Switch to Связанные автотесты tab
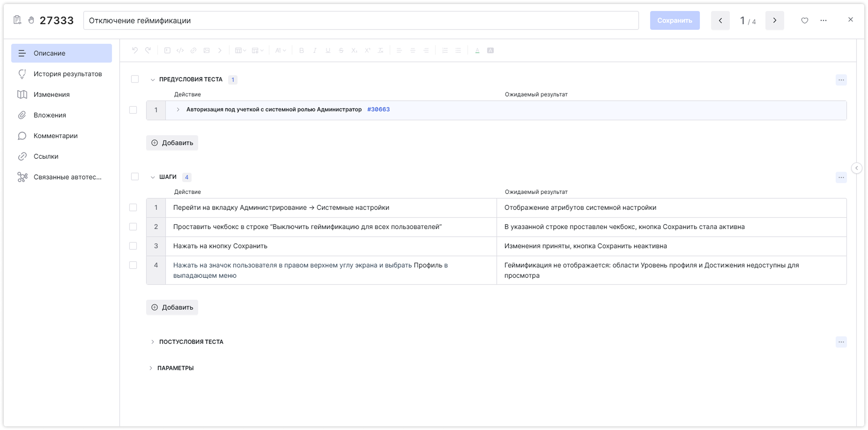 [62, 177]
